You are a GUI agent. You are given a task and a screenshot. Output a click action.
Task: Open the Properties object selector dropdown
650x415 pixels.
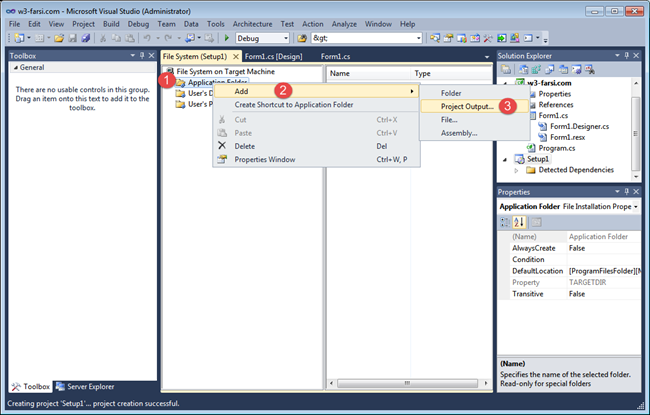pos(635,206)
